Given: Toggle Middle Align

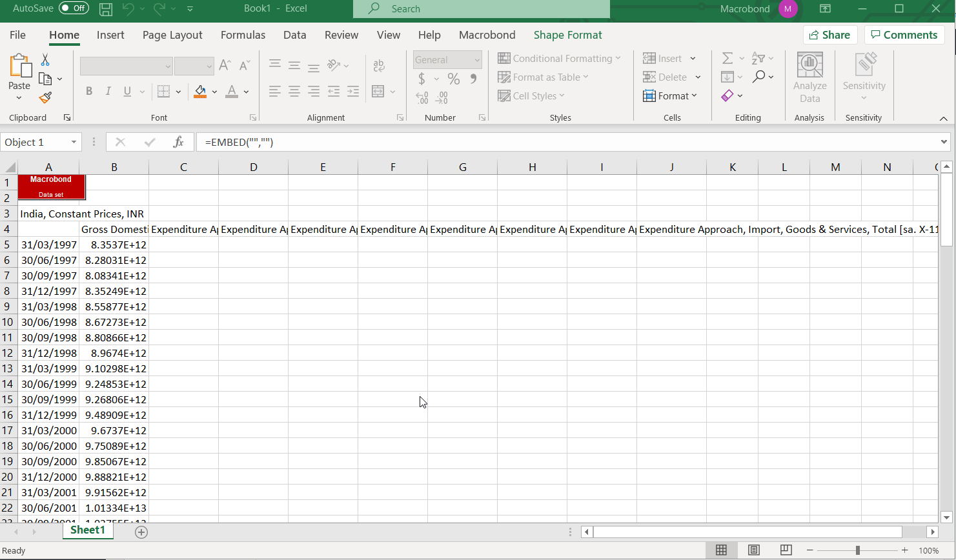Looking at the screenshot, I should pos(294,65).
